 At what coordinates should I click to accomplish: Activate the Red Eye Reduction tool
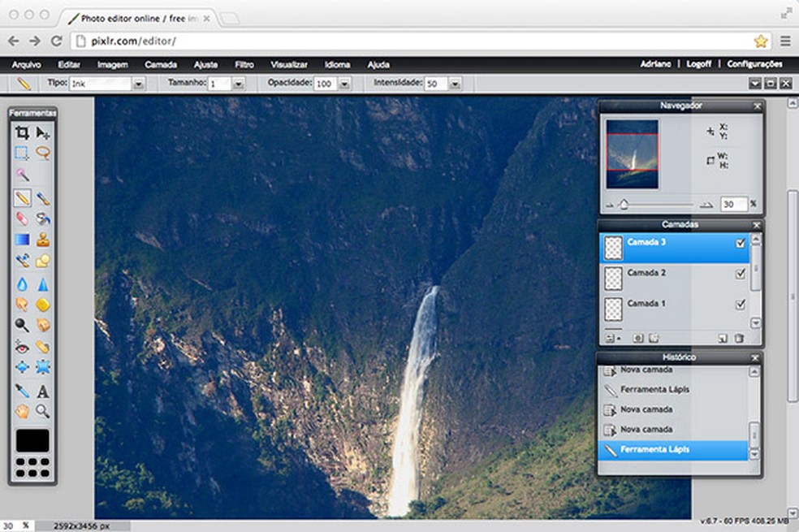(23, 347)
